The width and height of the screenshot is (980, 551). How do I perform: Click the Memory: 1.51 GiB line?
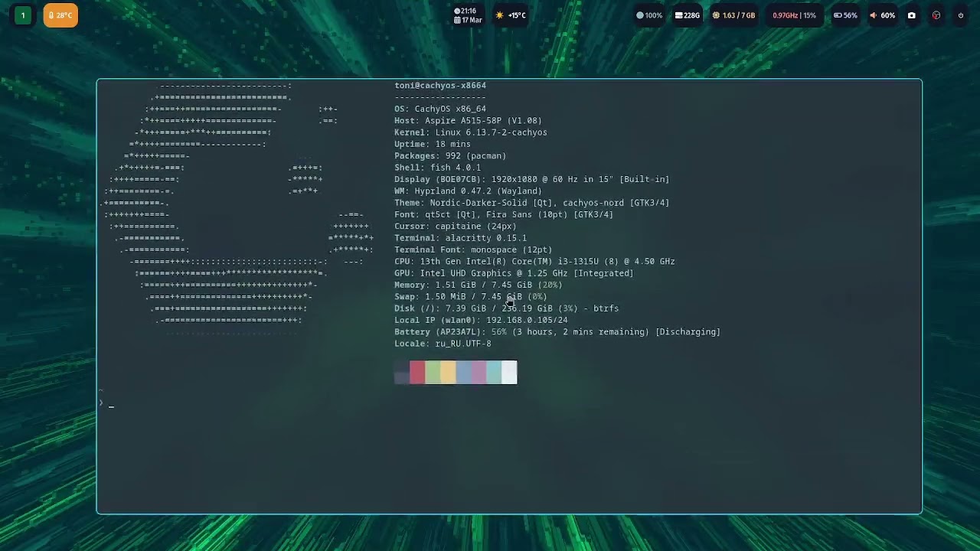479,285
